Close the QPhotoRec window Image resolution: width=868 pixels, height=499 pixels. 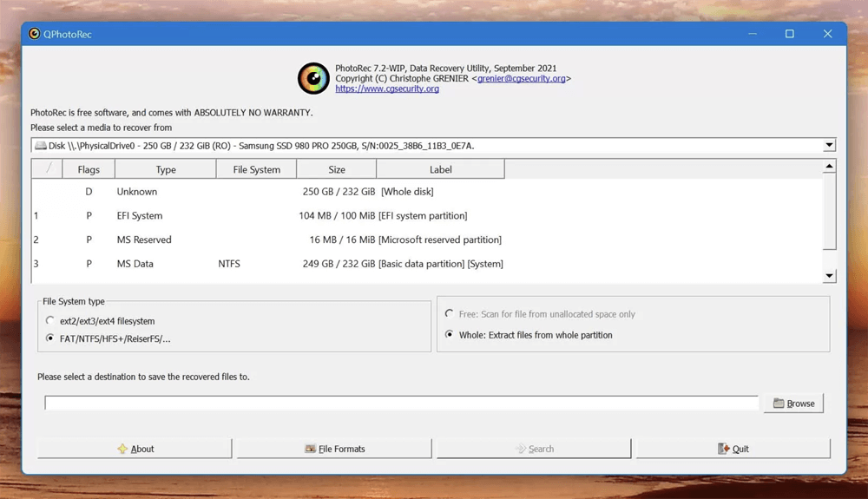[827, 34]
